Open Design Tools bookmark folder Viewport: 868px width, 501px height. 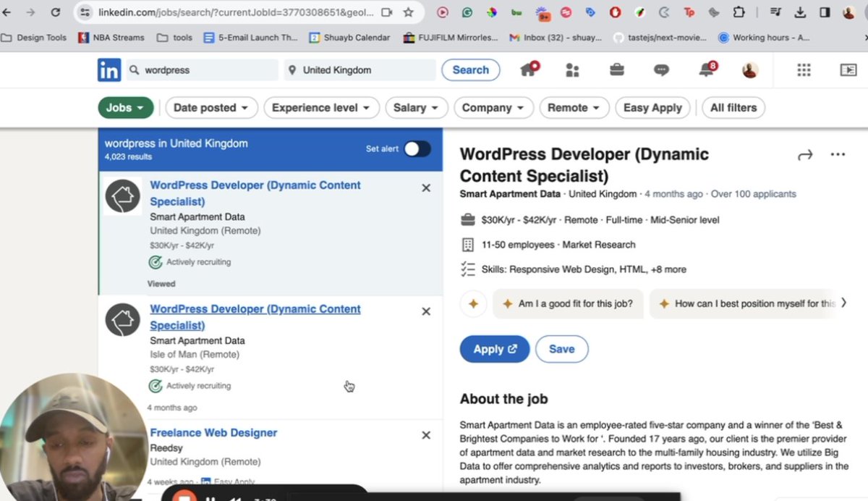click(x=34, y=38)
